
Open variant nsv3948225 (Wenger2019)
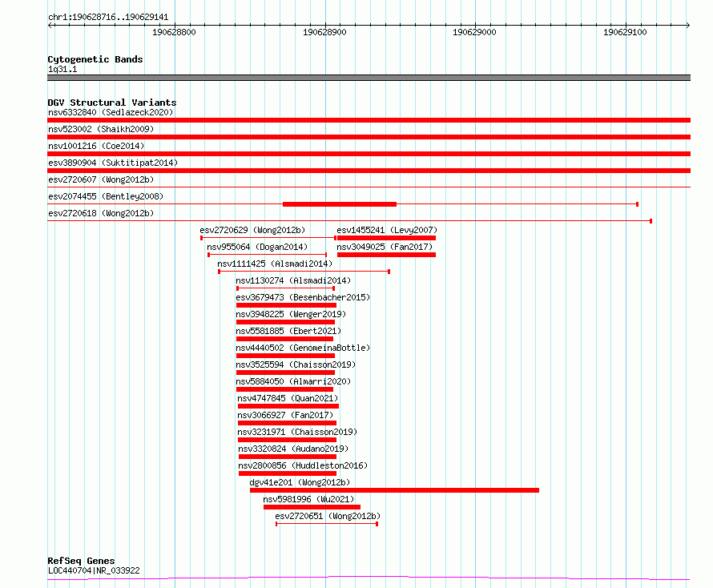click(291, 314)
